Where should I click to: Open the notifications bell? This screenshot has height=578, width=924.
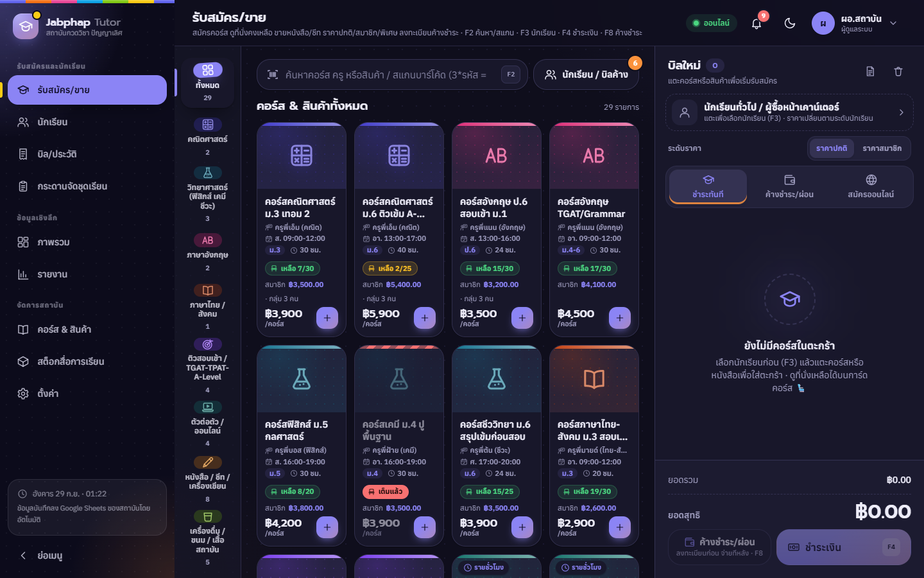pos(757,23)
